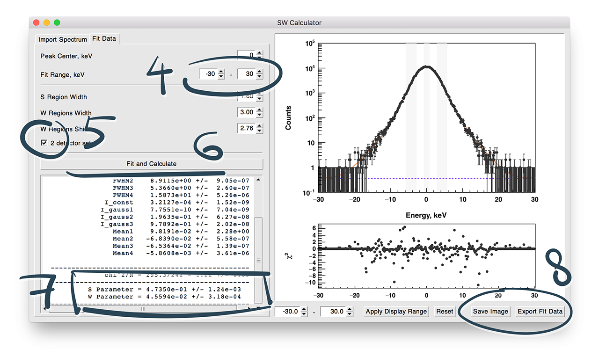
Task: Increment display range minimum -30.0 stepper
Action: [304, 309]
